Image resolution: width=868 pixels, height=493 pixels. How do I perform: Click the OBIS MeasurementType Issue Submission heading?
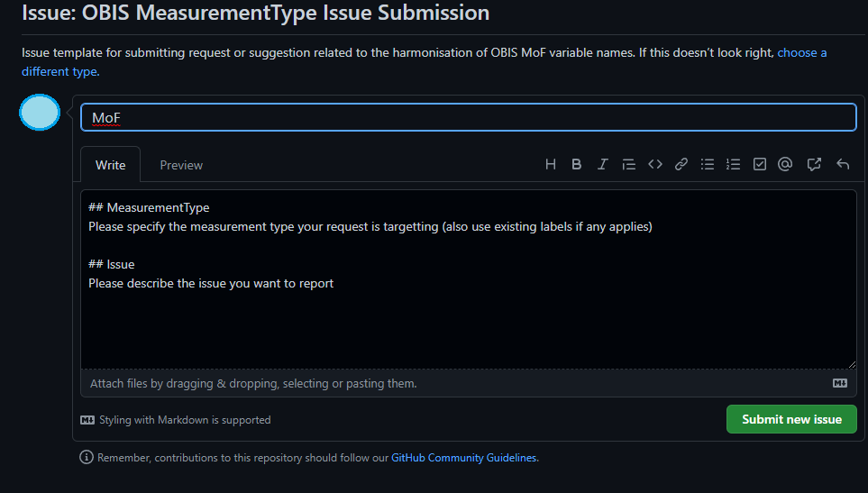pyautogui.click(x=255, y=13)
